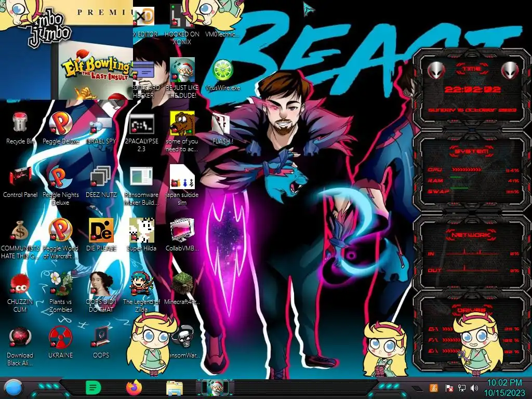Image resolution: width=532 pixels, height=399 pixels.
Task: Switch to the running Elf Bowling taskbar item
Action: (215, 388)
